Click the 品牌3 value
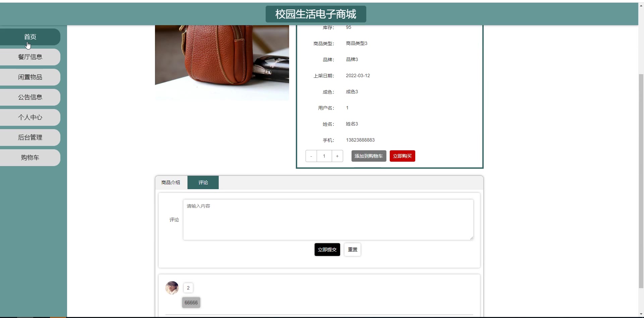The image size is (644, 318). coord(352,59)
